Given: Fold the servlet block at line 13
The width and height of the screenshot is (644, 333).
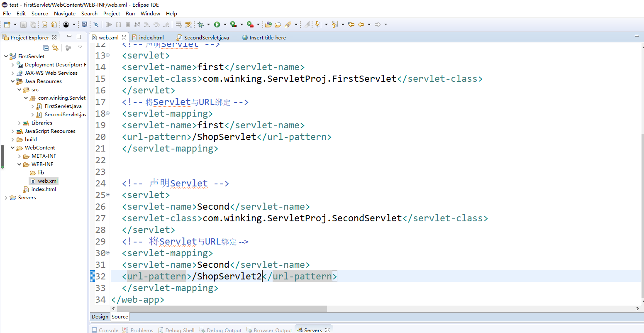Looking at the screenshot, I should point(108,55).
